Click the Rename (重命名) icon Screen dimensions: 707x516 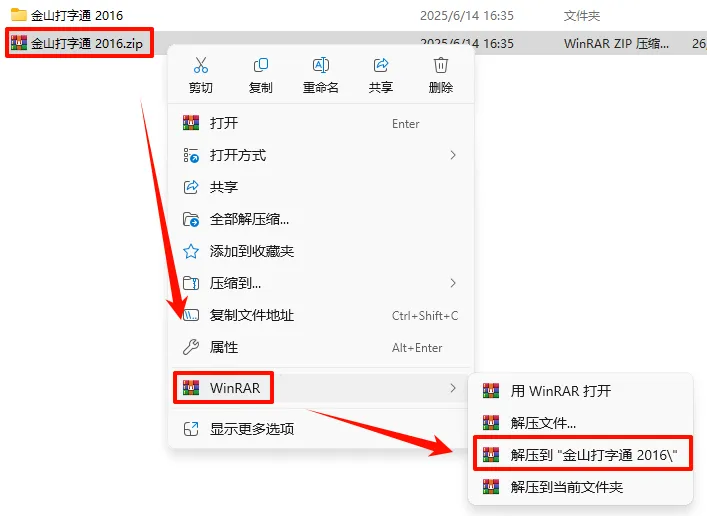pos(321,65)
